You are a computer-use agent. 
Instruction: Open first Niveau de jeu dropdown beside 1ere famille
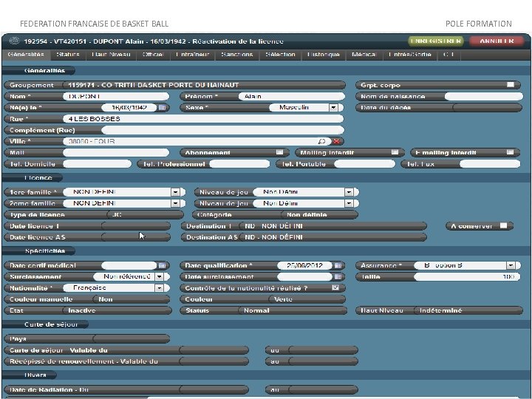click(349, 192)
